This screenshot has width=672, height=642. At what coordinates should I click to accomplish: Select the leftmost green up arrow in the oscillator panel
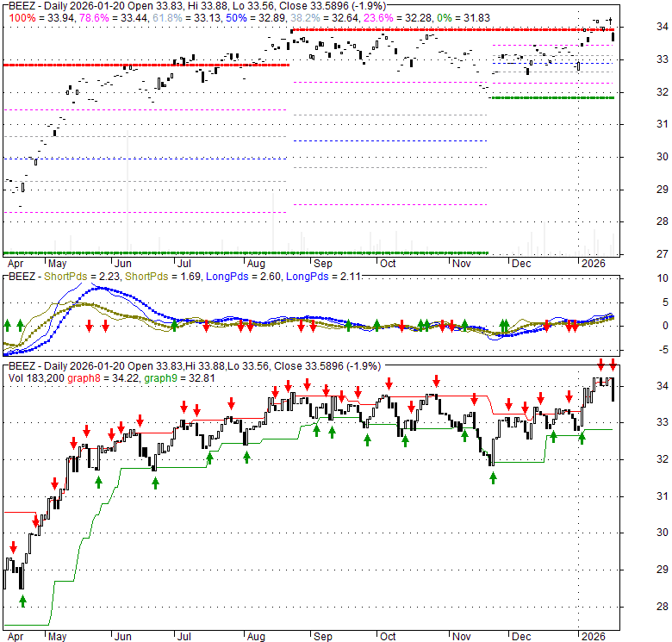[7, 325]
